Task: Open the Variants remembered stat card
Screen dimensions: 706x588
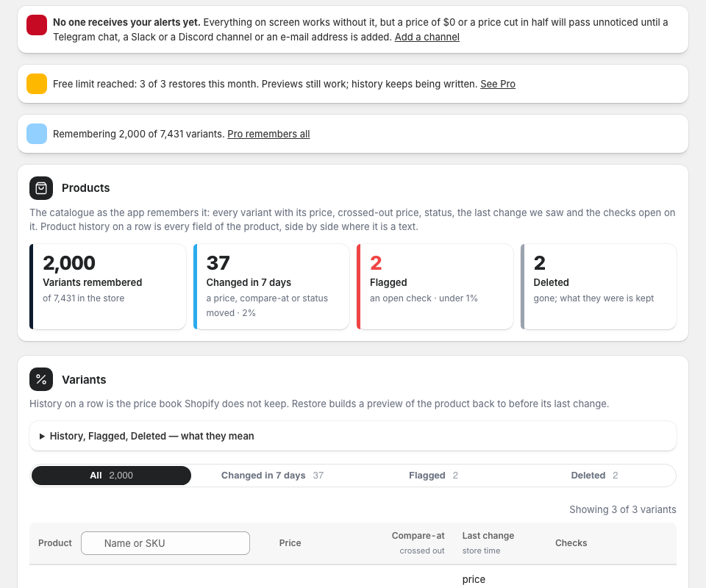Action: pos(107,287)
